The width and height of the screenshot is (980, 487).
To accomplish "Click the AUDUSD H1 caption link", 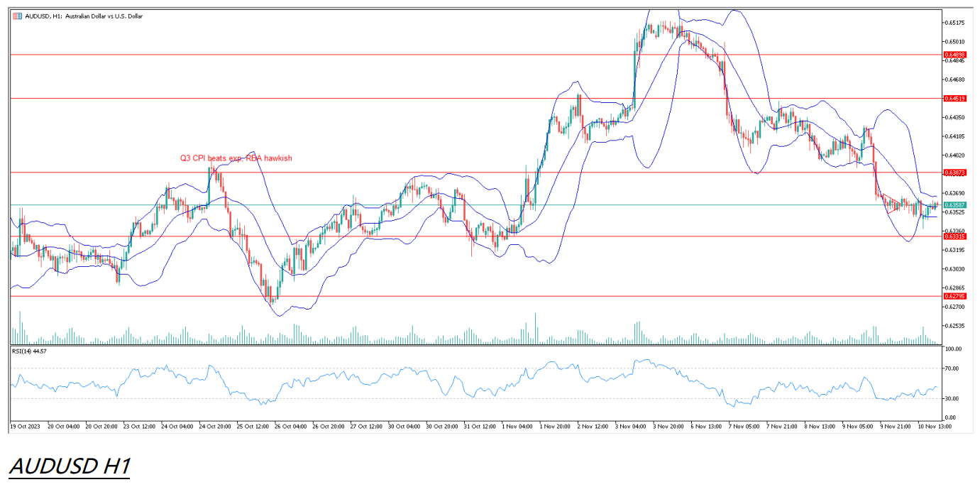I will (x=70, y=466).
